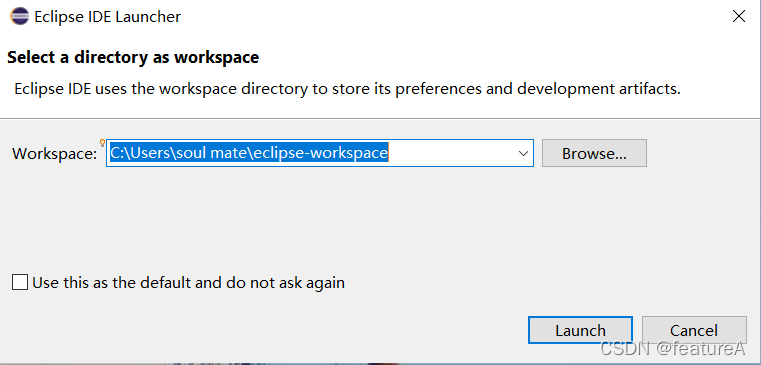This screenshot has width=761, height=365.
Task: Click 'Select a directory as workspace' heading
Action: [133, 57]
